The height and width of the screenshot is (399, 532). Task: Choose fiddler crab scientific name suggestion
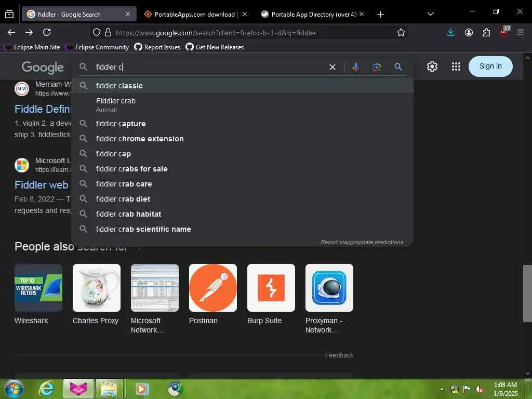click(242, 229)
